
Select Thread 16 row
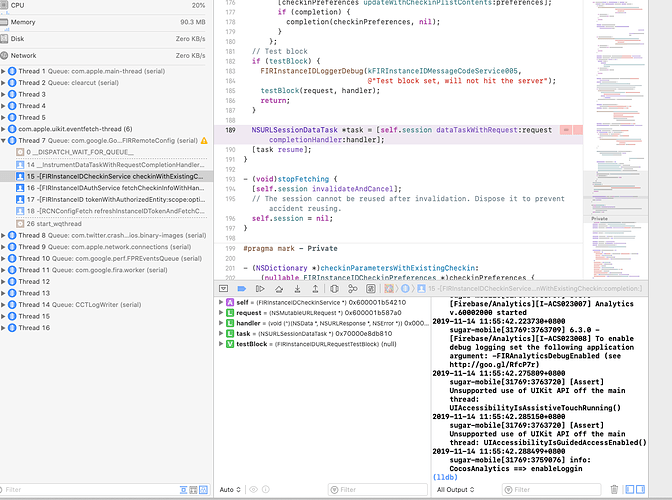point(106,328)
